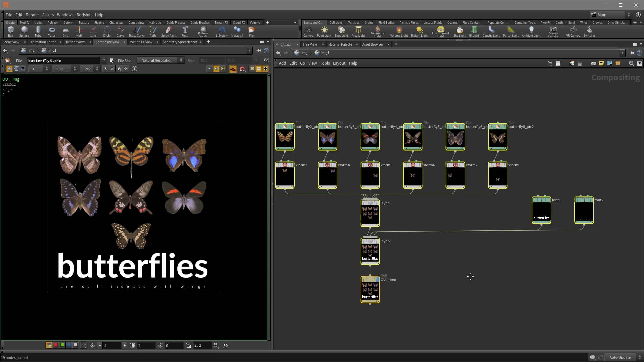This screenshot has width=644, height=362.
Task: Select the Metaball tool on the Create shelf
Action: [x=237, y=31]
